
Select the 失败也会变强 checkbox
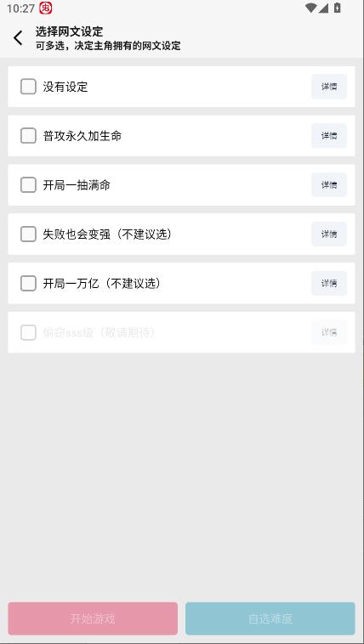(28, 234)
